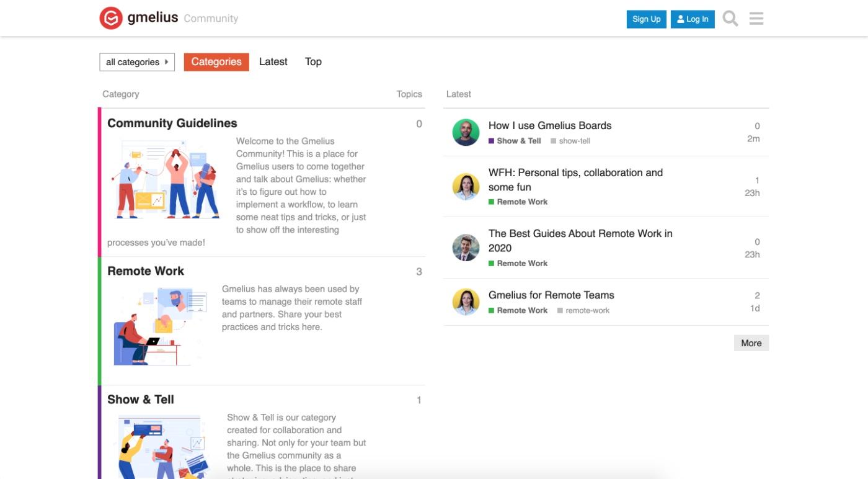868x479 pixels.
Task: Click avatar beside How I use Gmelius Boards
Action: pos(466,132)
